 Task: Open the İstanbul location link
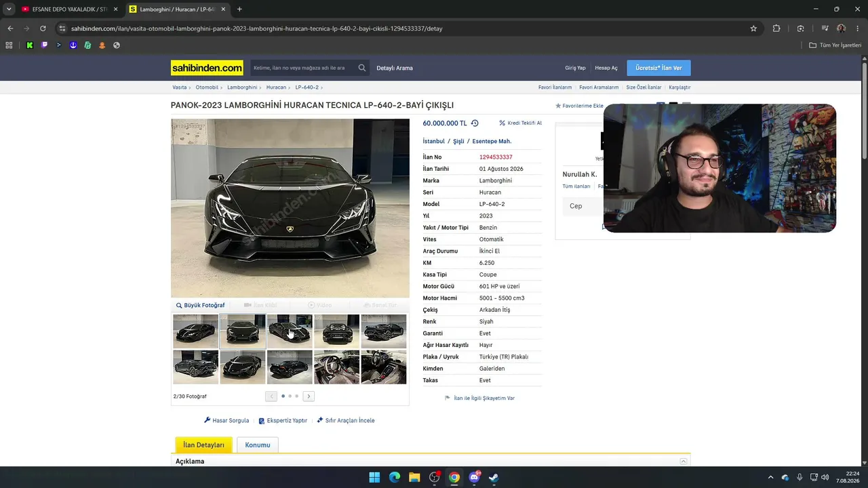coord(434,141)
